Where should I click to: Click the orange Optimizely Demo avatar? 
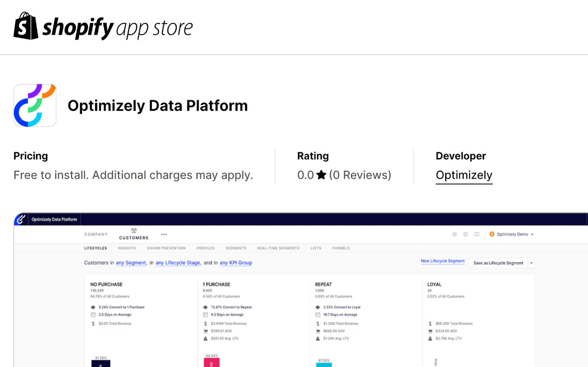[x=492, y=234]
